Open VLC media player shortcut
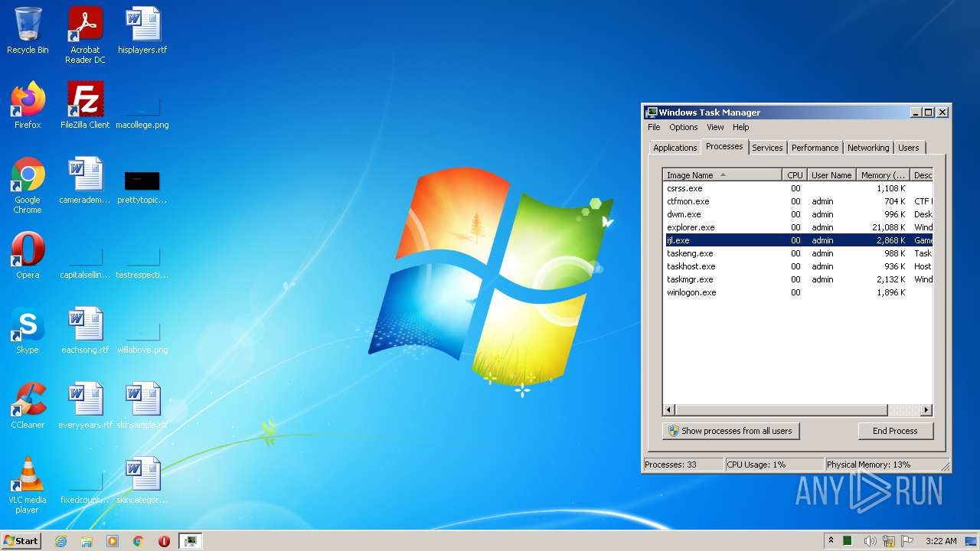This screenshot has width=980, height=551. (28, 485)
